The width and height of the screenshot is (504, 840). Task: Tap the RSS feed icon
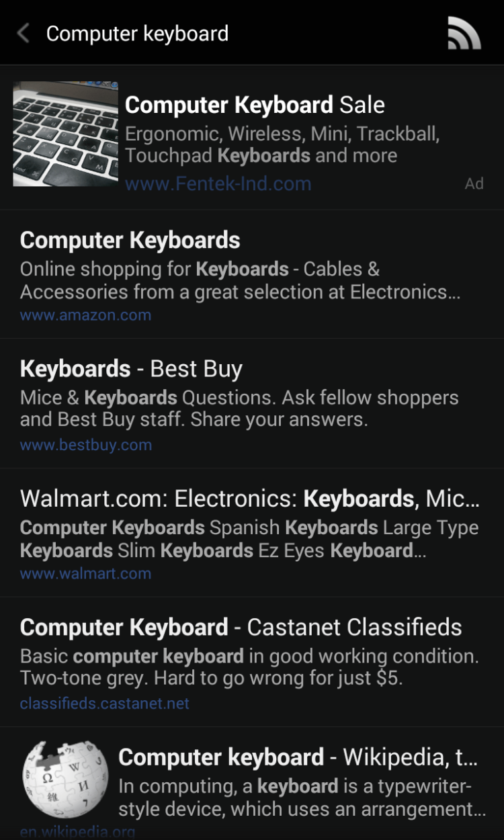tap(464, 34)
